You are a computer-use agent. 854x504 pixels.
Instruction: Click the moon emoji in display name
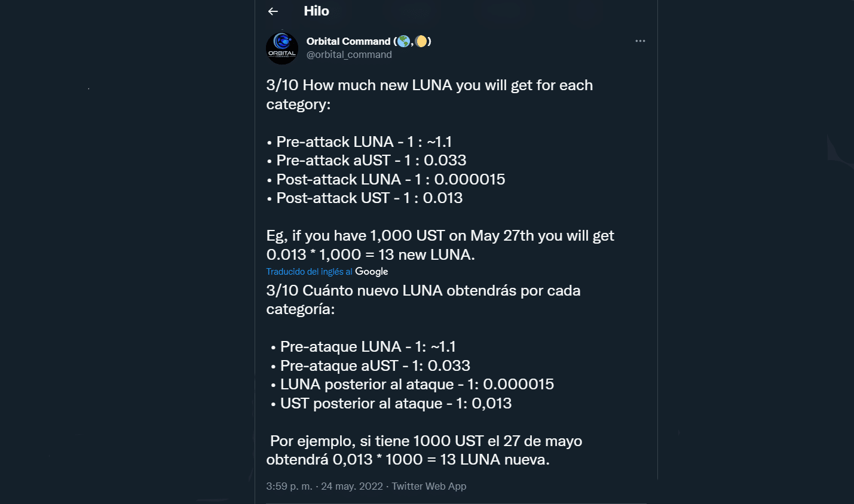pyautogui.click(x=421, y=41)
